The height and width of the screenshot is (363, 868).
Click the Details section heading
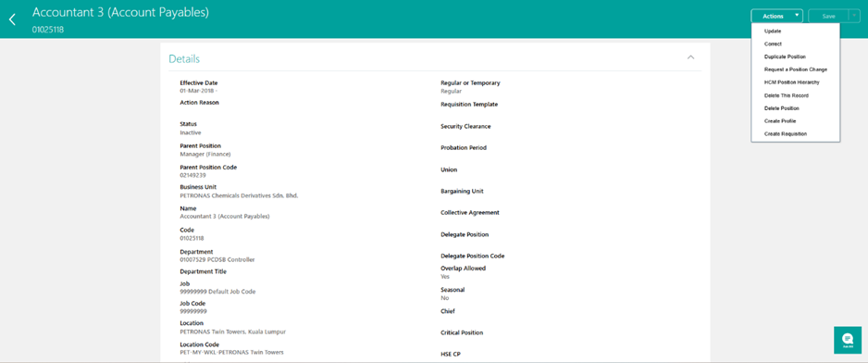[x=184, y=58]
